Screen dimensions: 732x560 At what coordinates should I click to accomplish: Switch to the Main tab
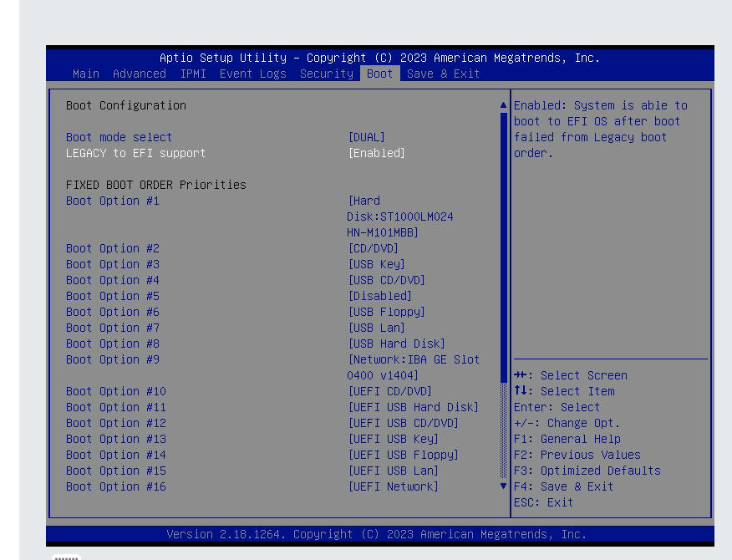[86, 74]
